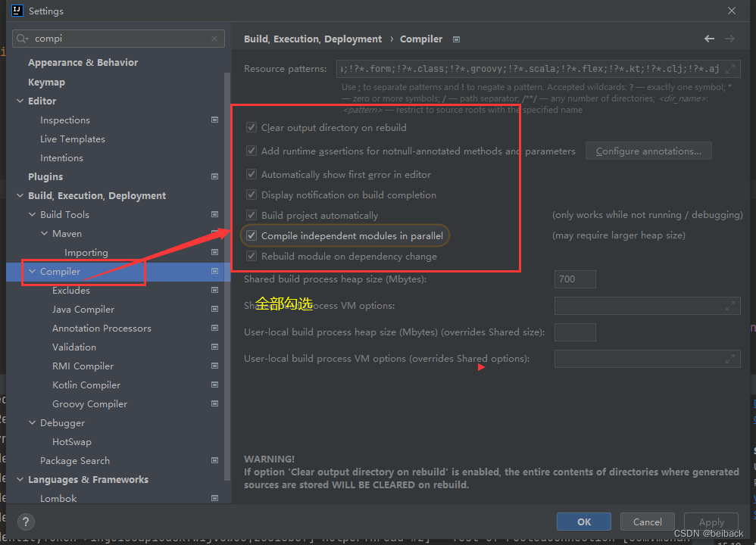Click project icon next to Excludes
The height and width of the screenshot is (545, 756).
click(x=214, y=290)
